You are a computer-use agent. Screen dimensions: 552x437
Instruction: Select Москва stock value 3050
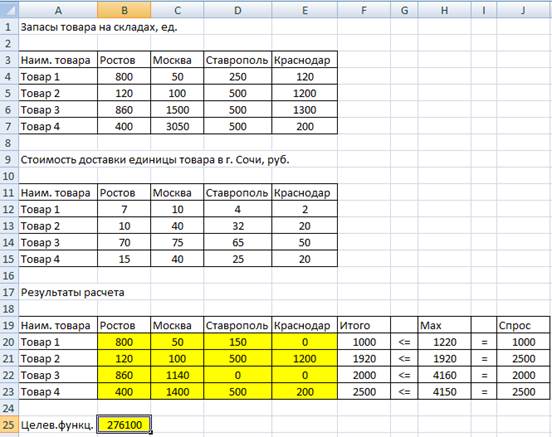(x=177, y=126)
